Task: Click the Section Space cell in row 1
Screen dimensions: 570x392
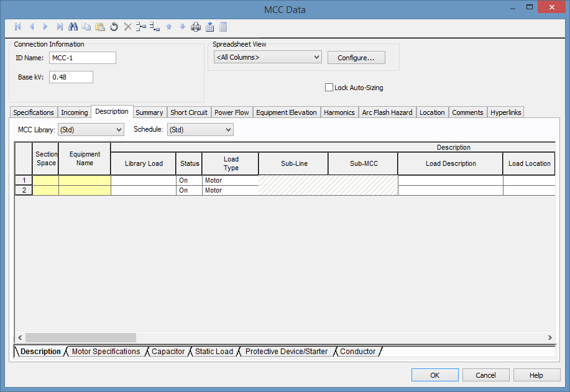Action: click(46, 180)
